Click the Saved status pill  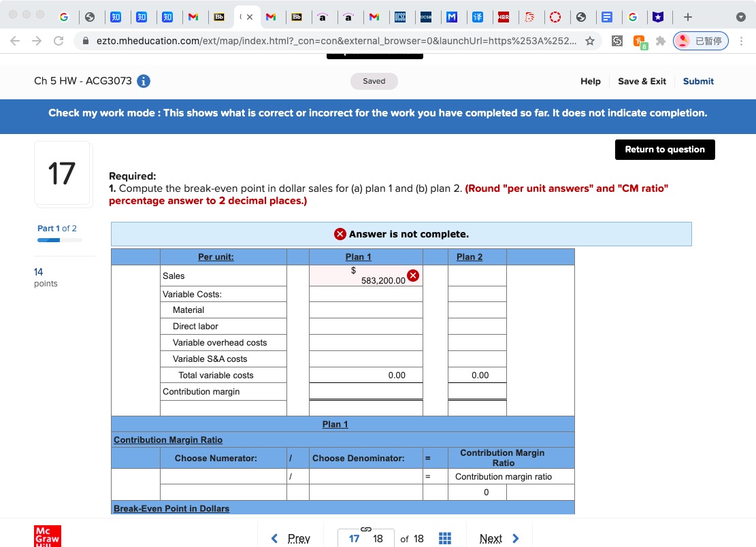pos(374,81)
